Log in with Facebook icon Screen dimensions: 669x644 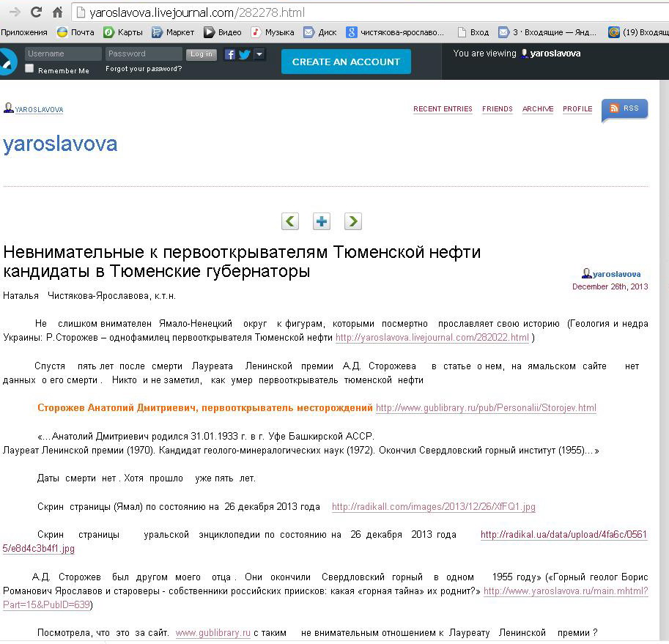point(229,55)
